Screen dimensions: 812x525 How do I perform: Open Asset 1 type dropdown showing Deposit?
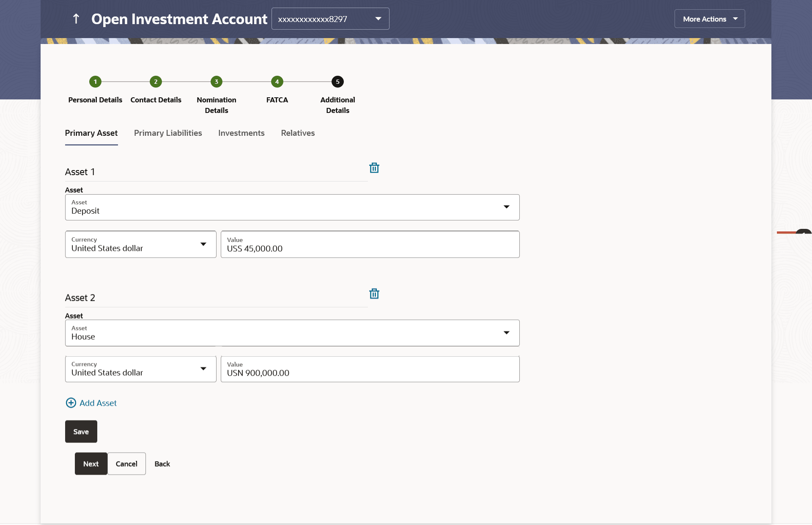(x=292, y=207)
